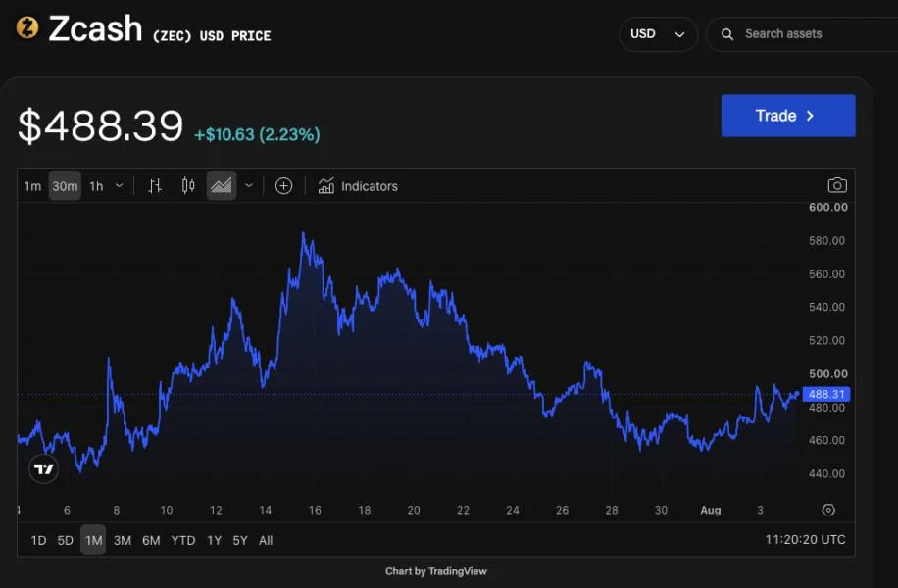Expand the chart style dropdown arrow

(x=249, y=185)
